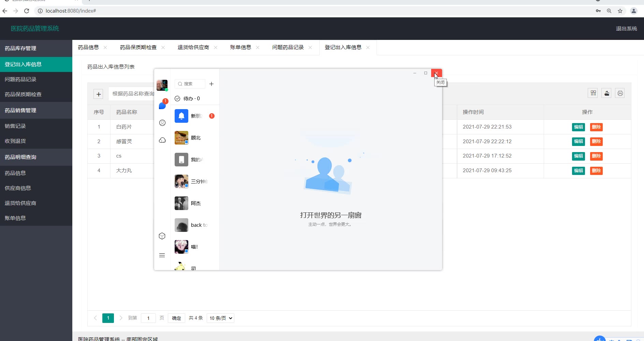Open the browser zoom icon

[609, 11]
